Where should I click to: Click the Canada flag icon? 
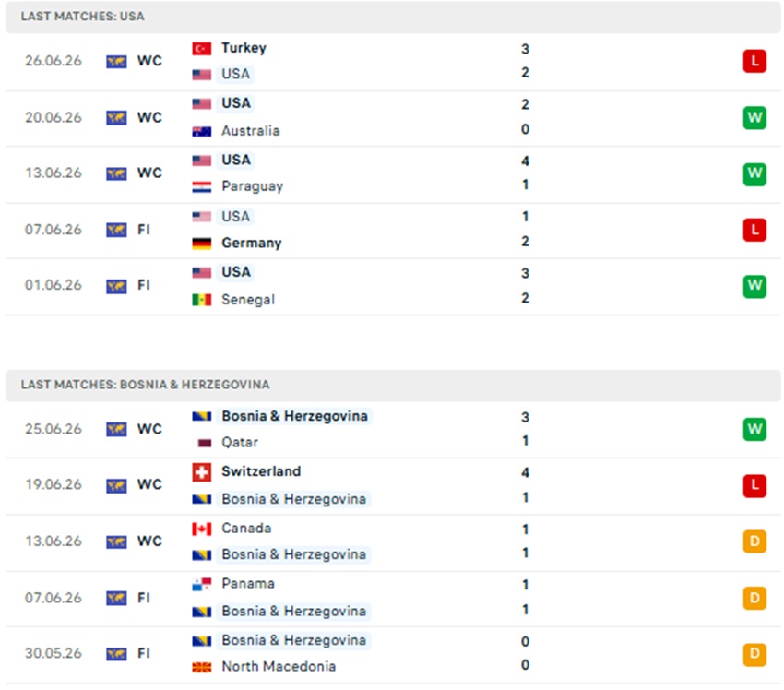pyautogui.click(x=201, y=529)
